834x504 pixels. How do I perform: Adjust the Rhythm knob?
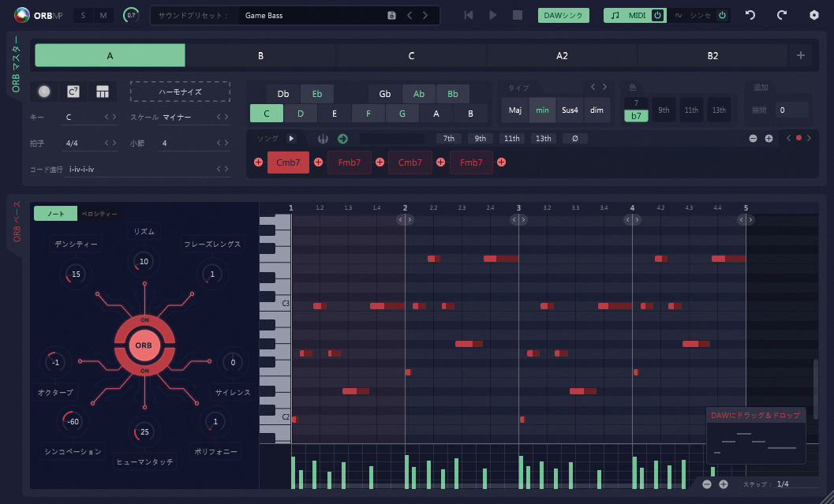click(144, 262)
